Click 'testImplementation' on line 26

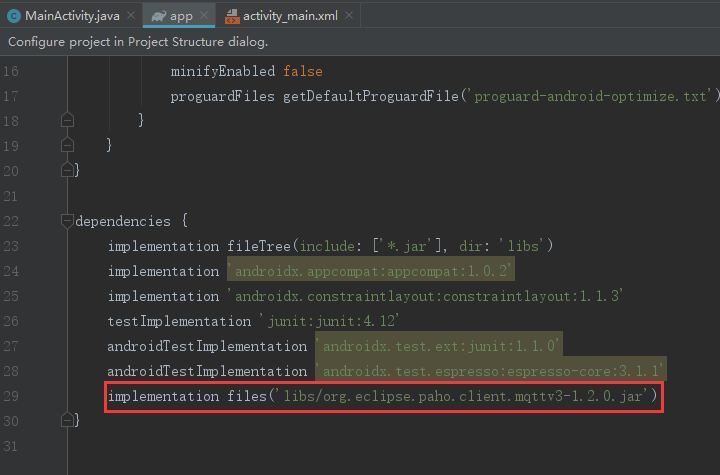(180, 321)
